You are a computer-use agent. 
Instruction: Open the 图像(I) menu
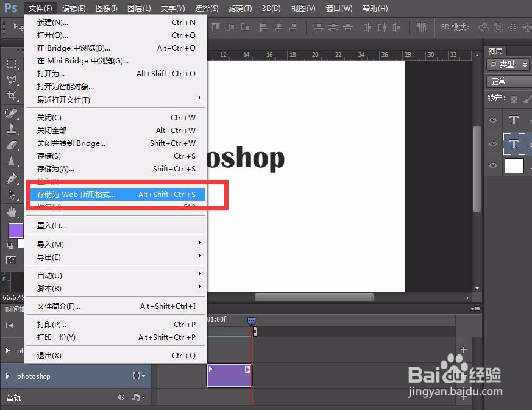click(106, 8)
